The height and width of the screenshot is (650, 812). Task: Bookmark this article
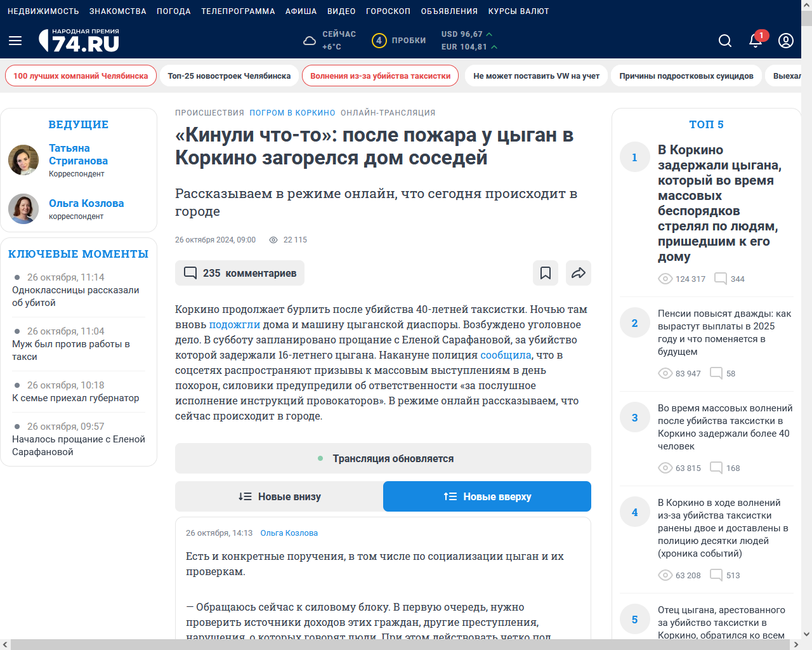pos(545,273)
